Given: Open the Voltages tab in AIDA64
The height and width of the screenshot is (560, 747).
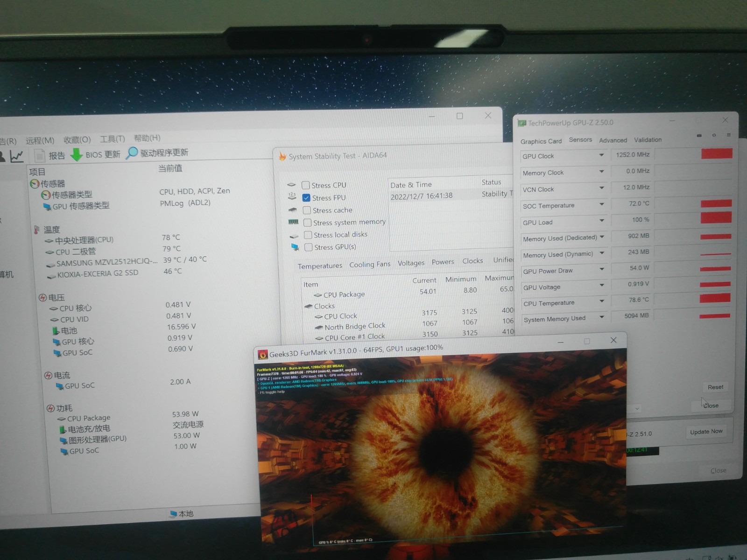Looking at the screenshot, I should pyautogui.click(x=411, y=263).
